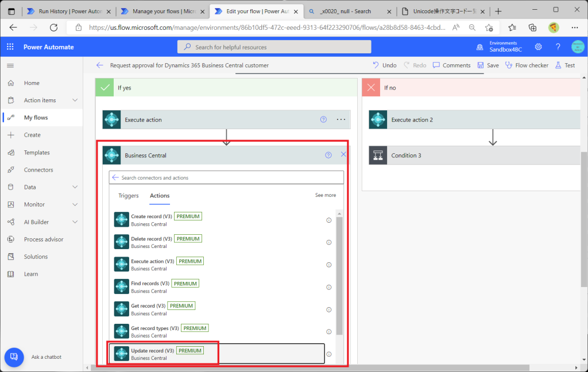Image resolution: width=588 pixels, height=372 pixels.
Task: Switch to Manage your flows browser tab
Action: [164, 11]
